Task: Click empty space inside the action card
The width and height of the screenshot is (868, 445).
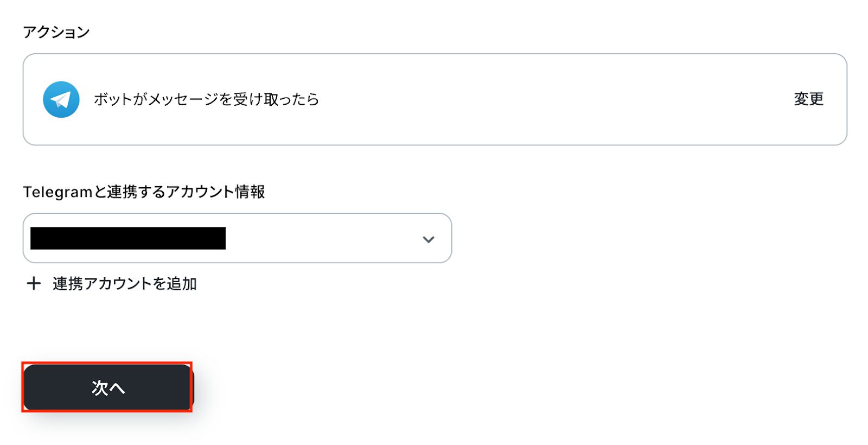Action: 542,99
